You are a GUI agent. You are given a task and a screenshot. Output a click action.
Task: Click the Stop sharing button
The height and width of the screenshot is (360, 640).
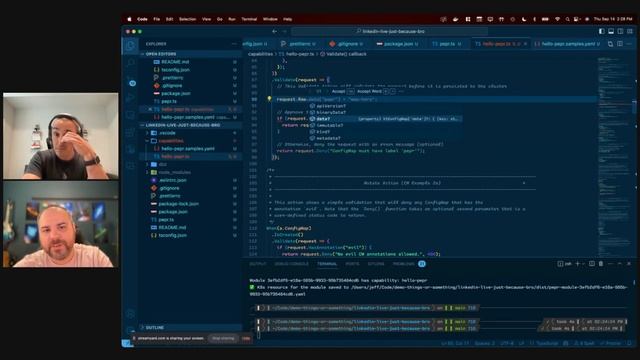[x=223, y=338]
